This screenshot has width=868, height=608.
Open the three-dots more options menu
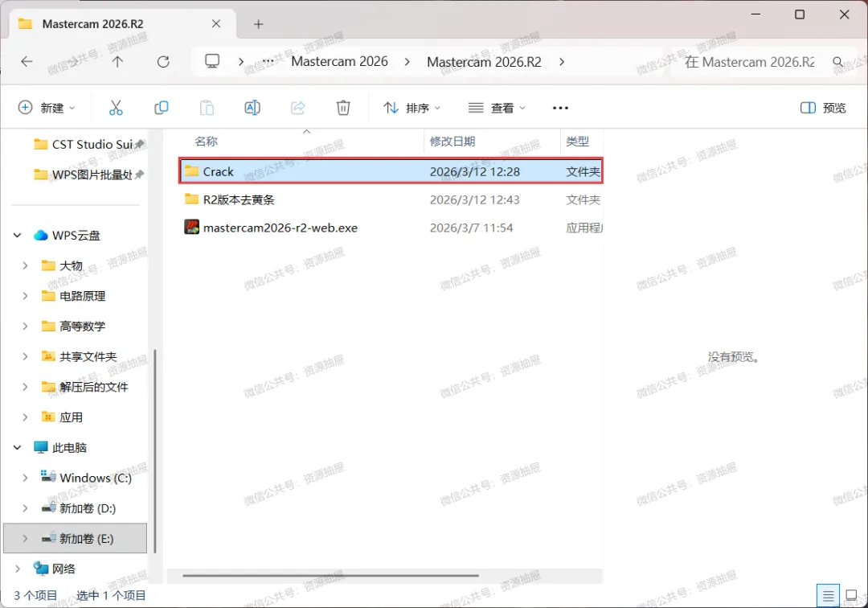point(560,108)
